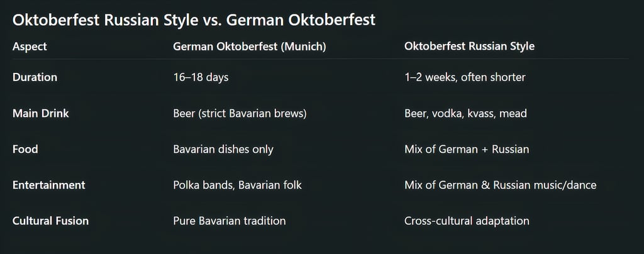Viewport: 644px width, 254px height.
Task: Select the Cultural Fusion row label
Action: click(50, 221)
